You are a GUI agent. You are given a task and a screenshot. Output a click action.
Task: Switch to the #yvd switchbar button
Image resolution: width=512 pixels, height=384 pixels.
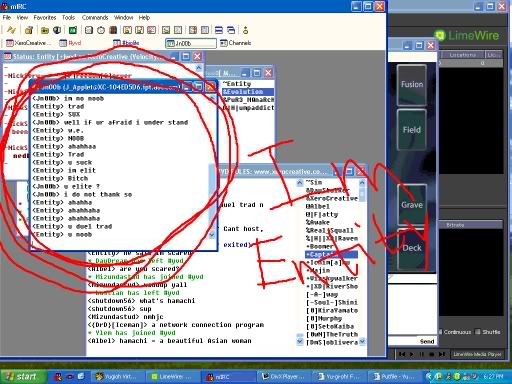(x=71, y=43)
